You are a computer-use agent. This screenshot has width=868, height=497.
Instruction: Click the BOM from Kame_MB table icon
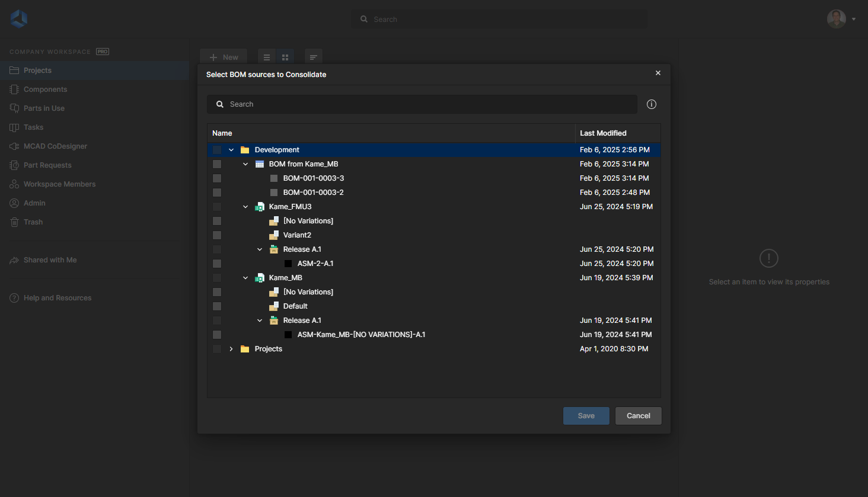(x=260, y=164)
